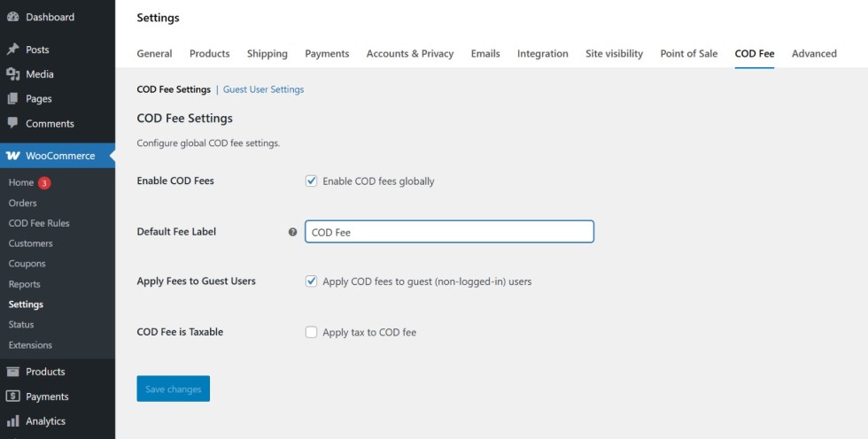Click the WooCommerce logo icon
The height and width of the screenshot is (439, 868).
13,156
